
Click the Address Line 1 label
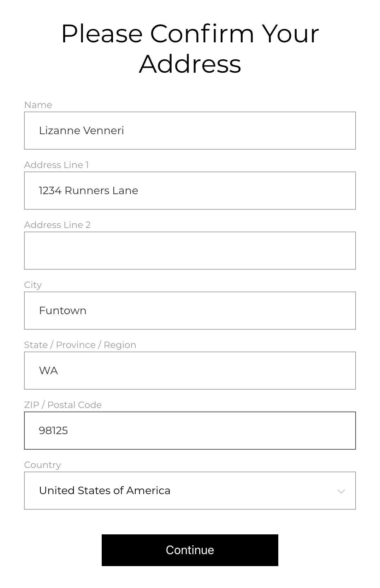click(x=57, y=165)
